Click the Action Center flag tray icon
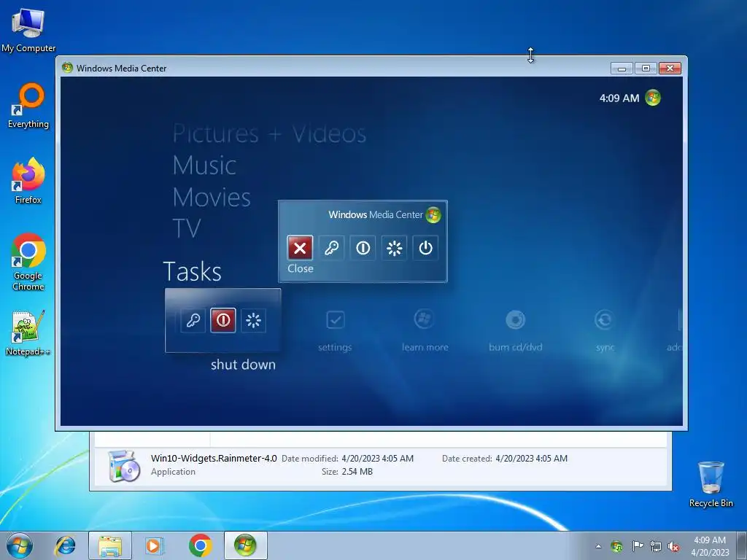The width and height of the screenshot is (747, 560). pyautogui.click(x=637, y=546)
